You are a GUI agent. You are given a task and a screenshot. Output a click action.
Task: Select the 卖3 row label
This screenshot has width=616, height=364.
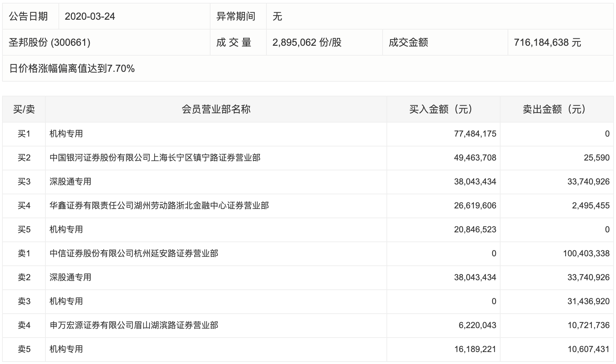[x=24, y=301]
